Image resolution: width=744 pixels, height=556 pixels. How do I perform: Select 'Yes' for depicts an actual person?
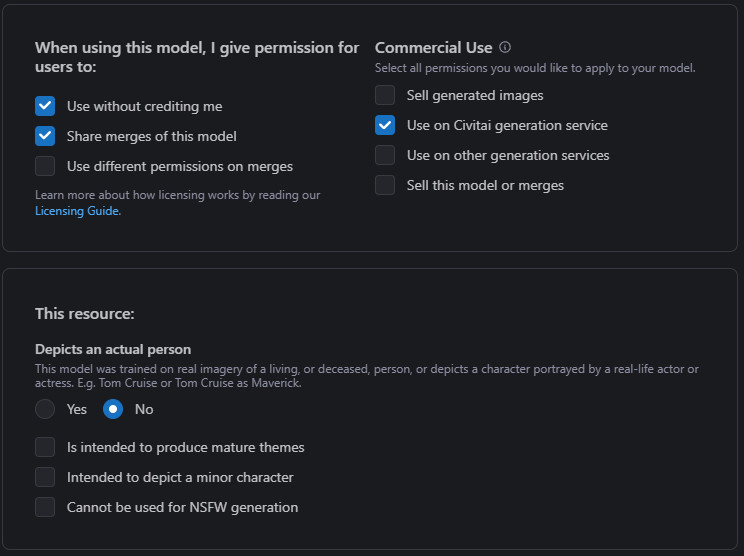coord(45,409)
